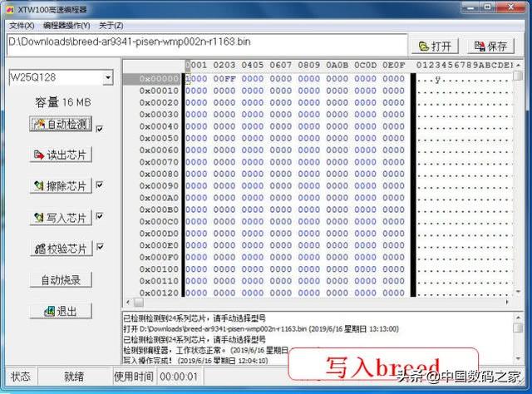
Task: Click the 写入芯片 write chip button
Action: click(x=61, y=217)
